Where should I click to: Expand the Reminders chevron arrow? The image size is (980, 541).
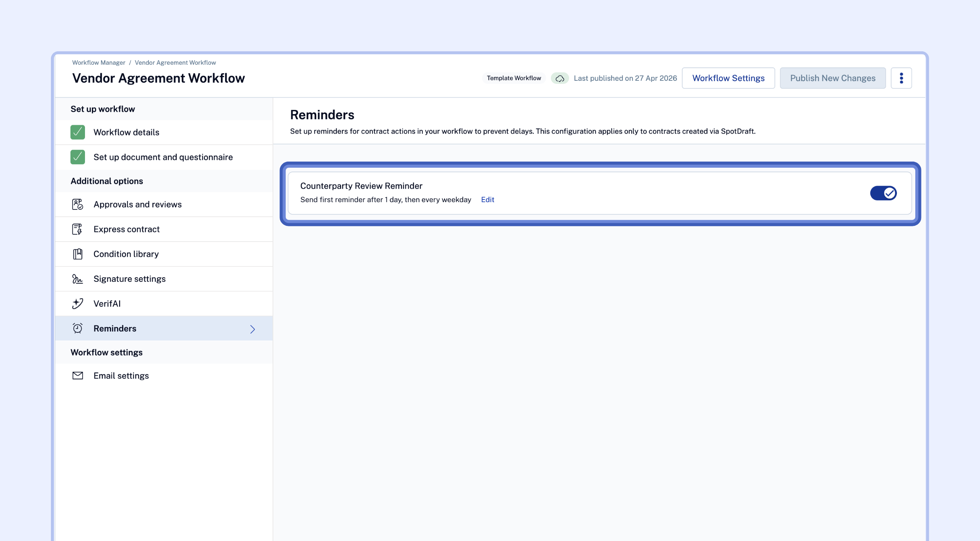(x=252, y=329)
